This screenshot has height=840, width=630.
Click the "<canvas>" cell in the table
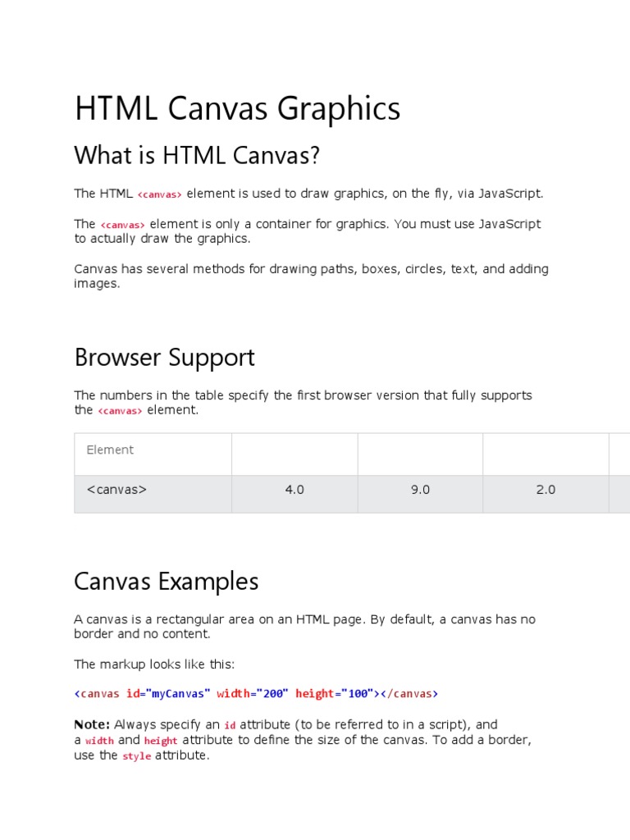(x=116, y=490)
